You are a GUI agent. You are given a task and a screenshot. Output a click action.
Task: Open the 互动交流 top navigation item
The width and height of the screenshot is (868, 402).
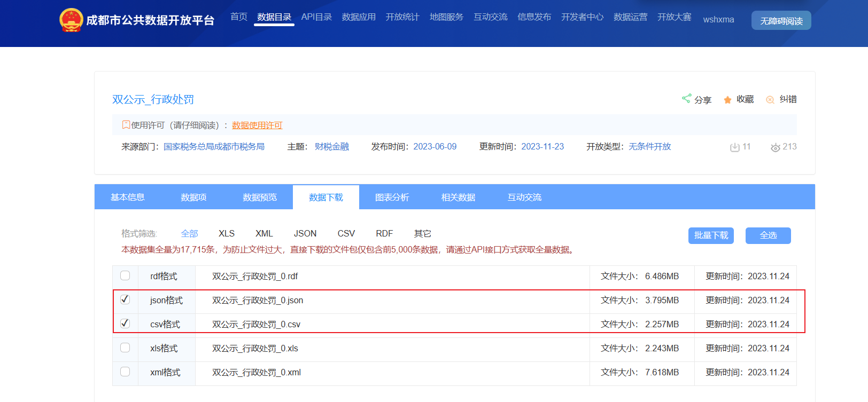pyautogui.click(x=491, y=17)
